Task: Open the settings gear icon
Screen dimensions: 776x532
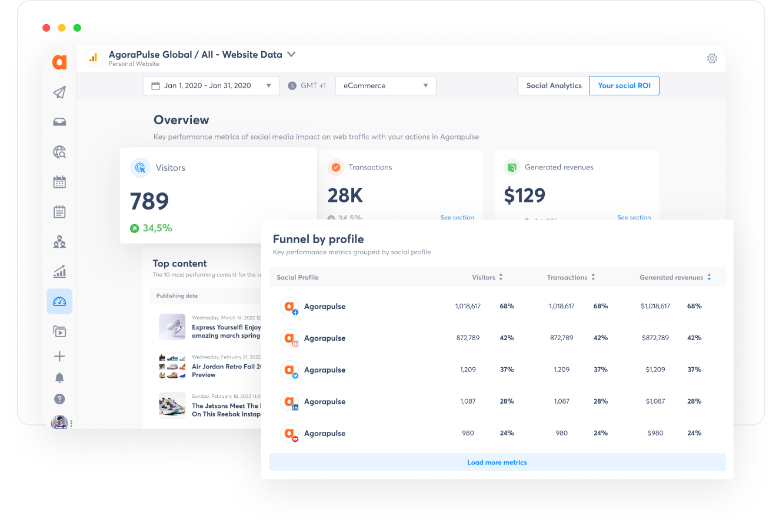Action: tap(712, 59)
